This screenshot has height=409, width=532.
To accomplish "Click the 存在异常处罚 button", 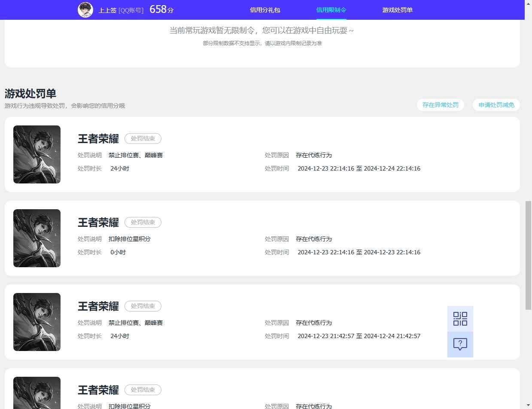I will tap(441, 105).
